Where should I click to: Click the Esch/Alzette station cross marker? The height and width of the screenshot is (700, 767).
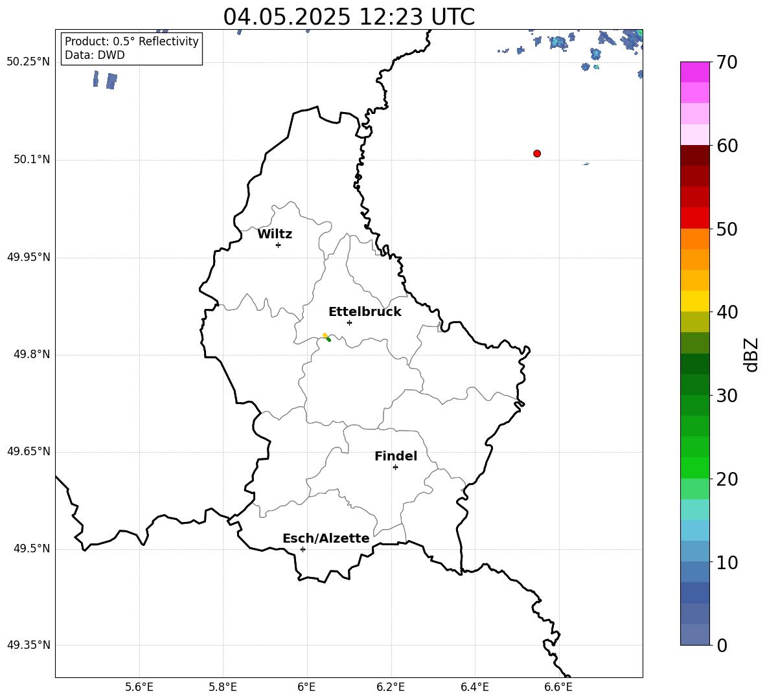click(303, 549)
